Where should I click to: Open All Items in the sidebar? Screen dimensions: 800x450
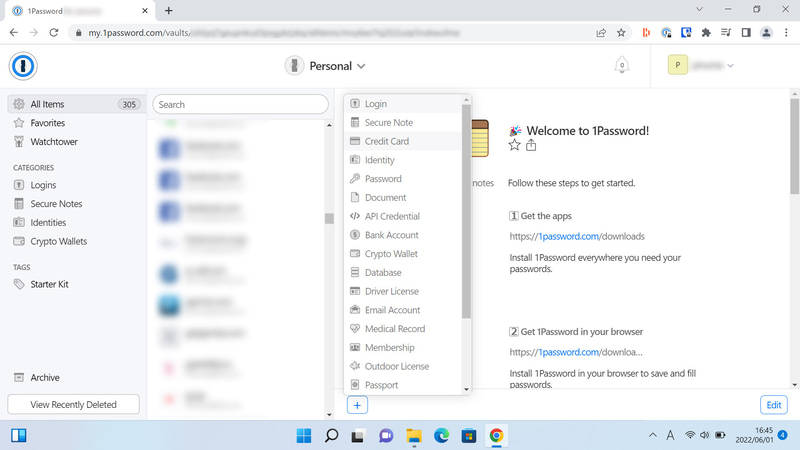point(75,104)
